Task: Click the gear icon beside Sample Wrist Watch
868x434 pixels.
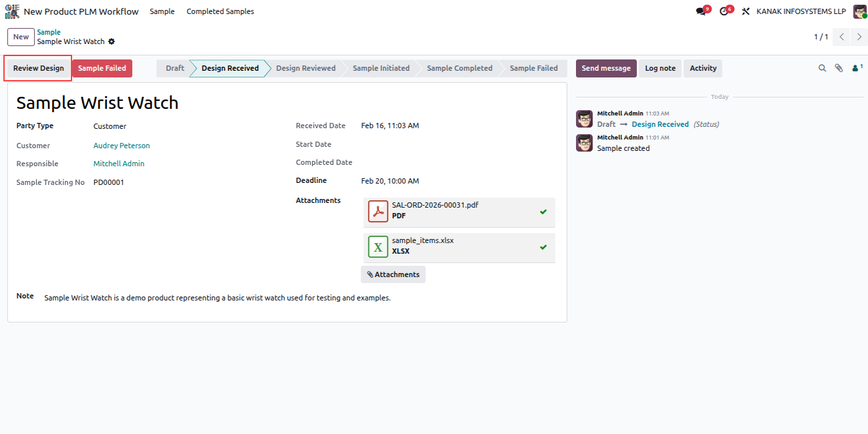Action: pos(112,41)
